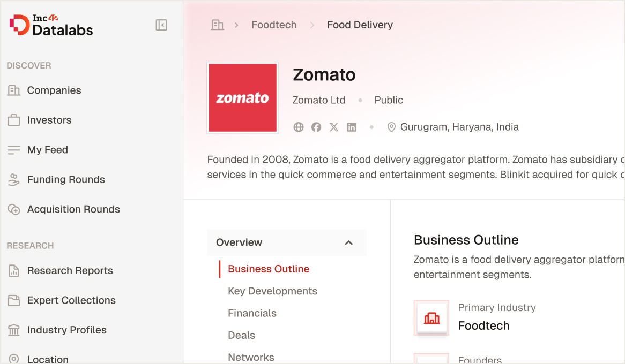
Task: Click the breadcrumb home building icon
Action: pyautogui.click(x=217, y=25)
